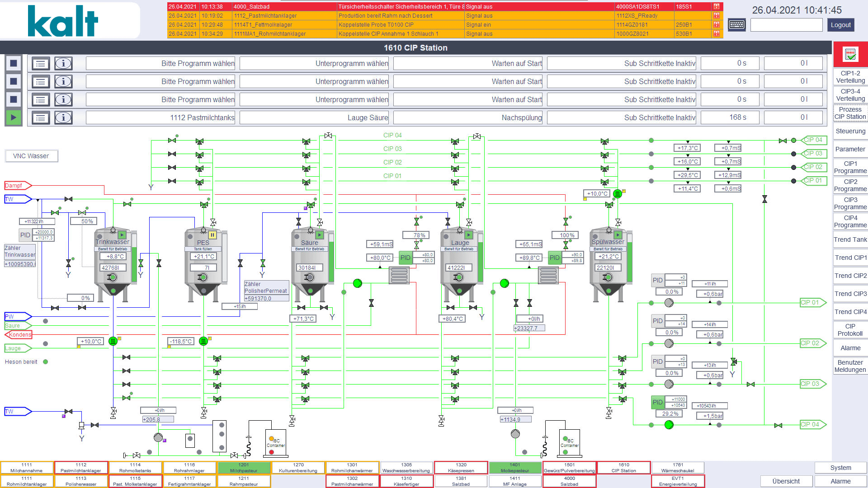Click the login input field beside Logout

pyautogui.click(x=786, y=25)
